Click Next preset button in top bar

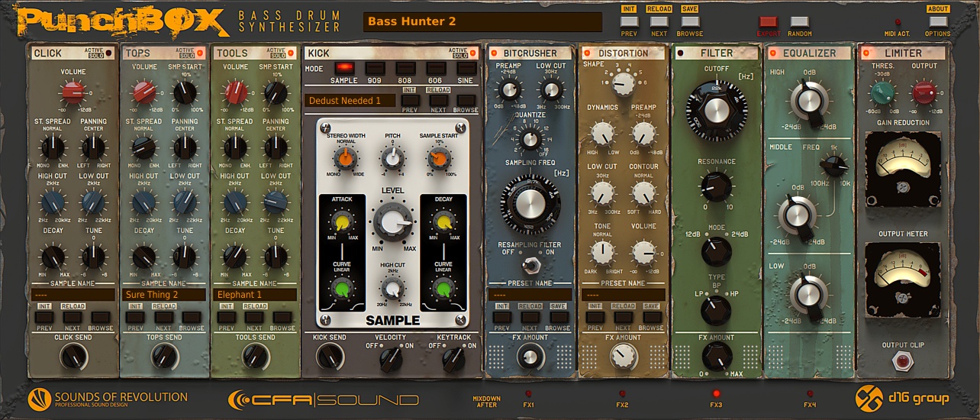659,22
